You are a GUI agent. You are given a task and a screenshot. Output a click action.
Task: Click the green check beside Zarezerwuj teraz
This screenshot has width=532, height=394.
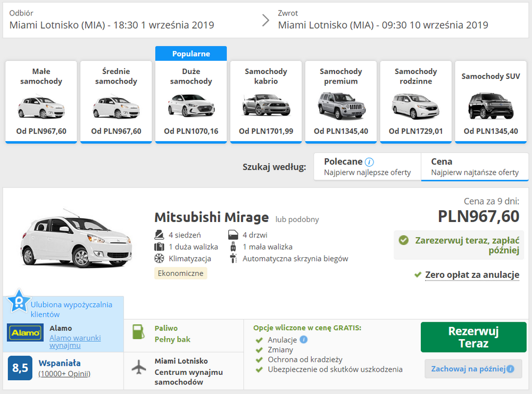(x=403, y=240)
